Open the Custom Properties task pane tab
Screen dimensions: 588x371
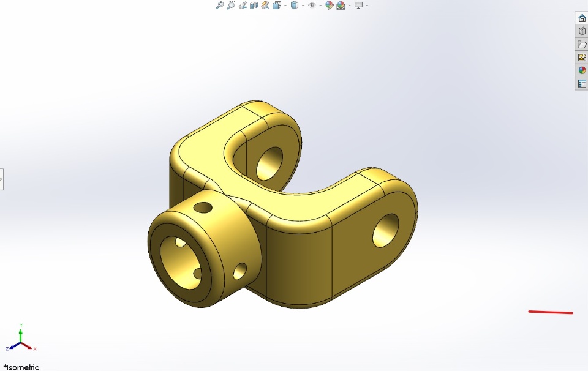pyautogui.click(x=582, y=84)
